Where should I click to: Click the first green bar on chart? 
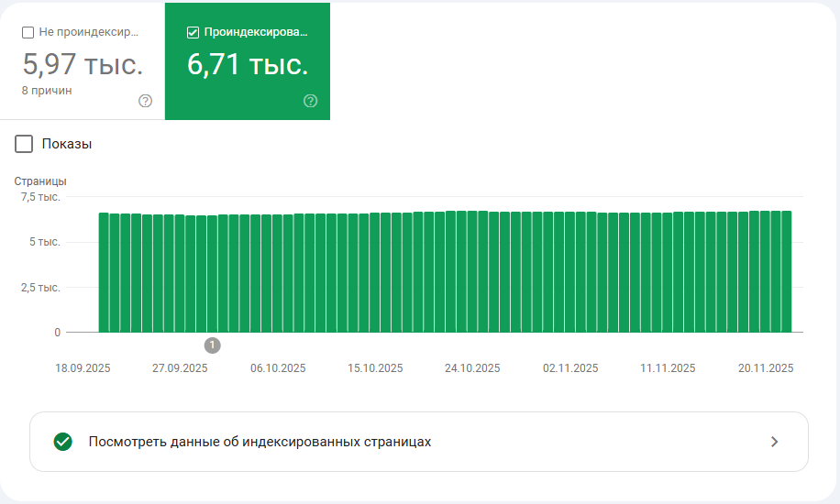(104, 273)
